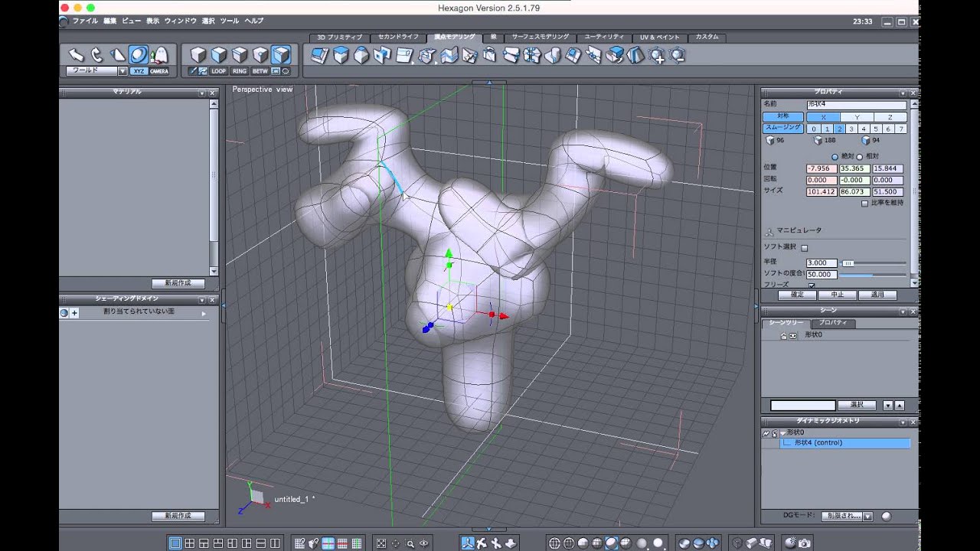Screen dimensions: 980x551
Task: Click 新規作成 in the マテリアル panel
Action: tap(178, 283)
